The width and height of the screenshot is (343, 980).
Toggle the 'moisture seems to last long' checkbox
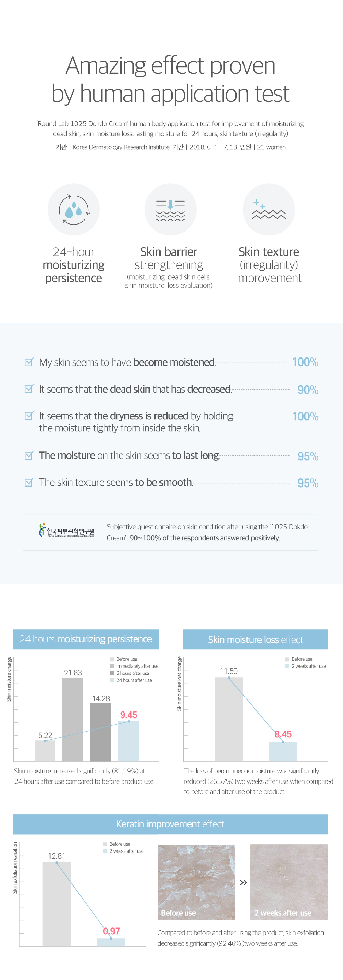(29, 455)
